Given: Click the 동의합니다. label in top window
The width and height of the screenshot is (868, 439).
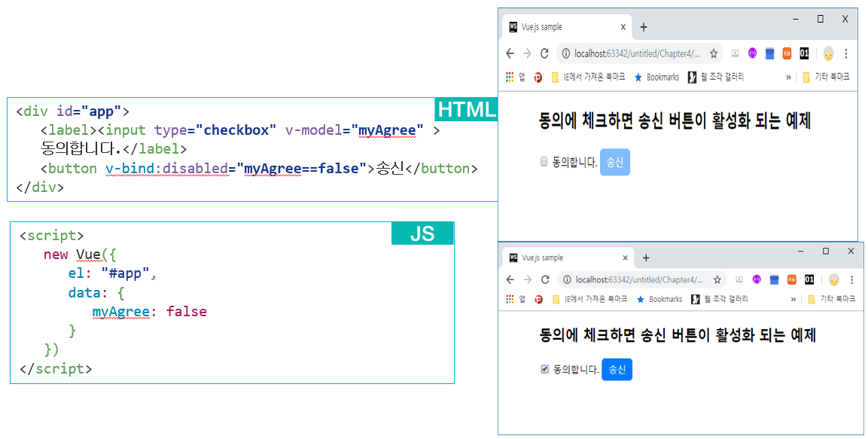Looking at the screenshot, I should [574, 162].
